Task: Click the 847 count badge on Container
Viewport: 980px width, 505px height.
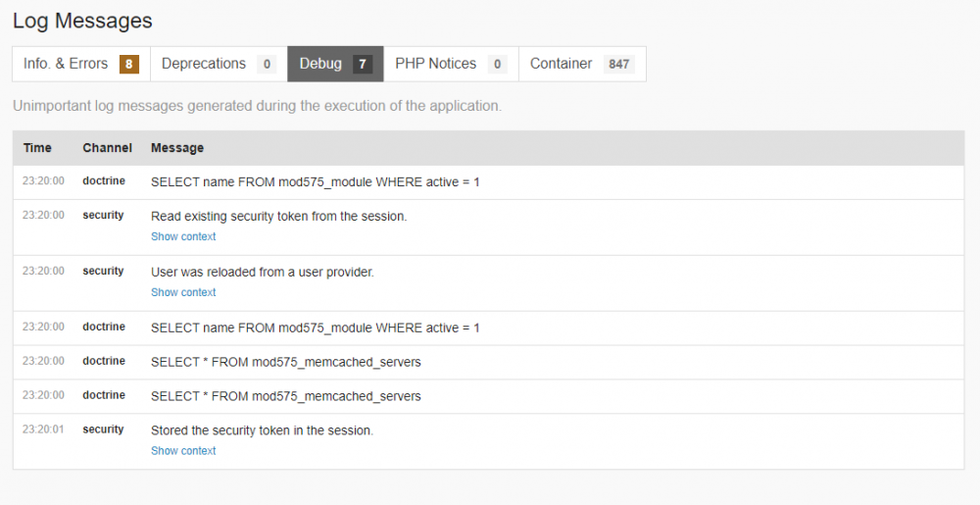Action: pyautogui.click(x=618, y=65)
